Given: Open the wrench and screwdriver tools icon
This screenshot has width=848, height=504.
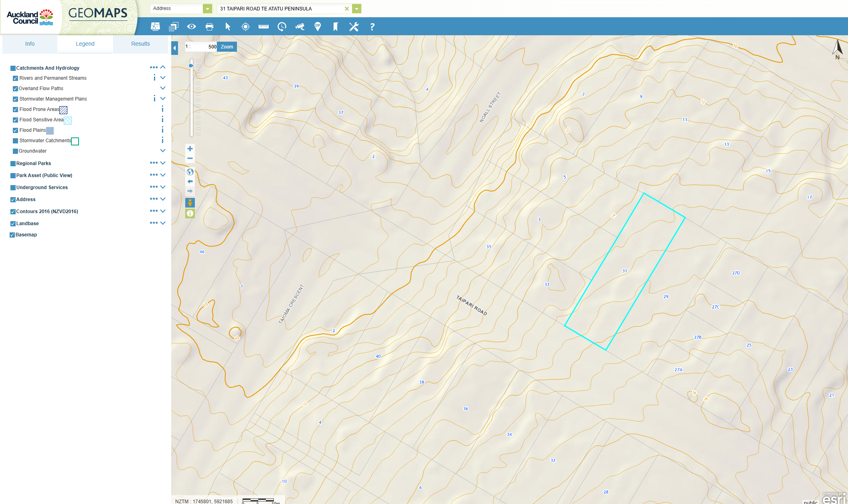Looking at the screenshot, I should (x=354, y=27).
